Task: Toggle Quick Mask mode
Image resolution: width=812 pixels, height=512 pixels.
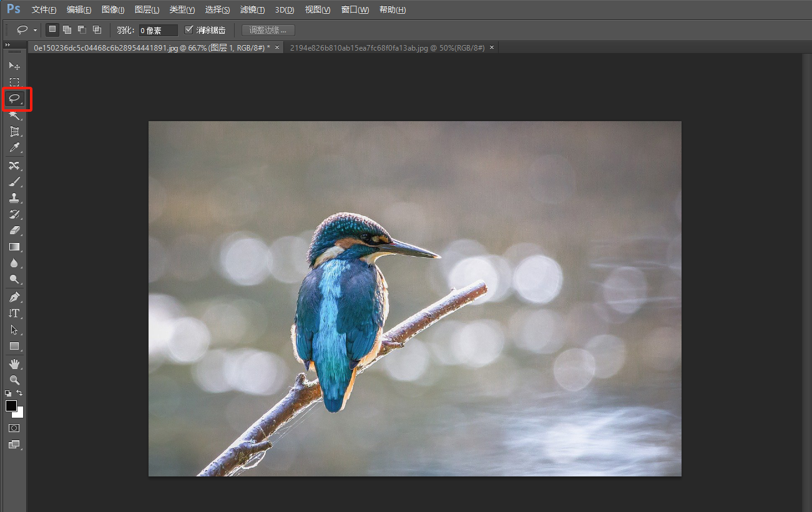Action: click(x=14, y=428)
